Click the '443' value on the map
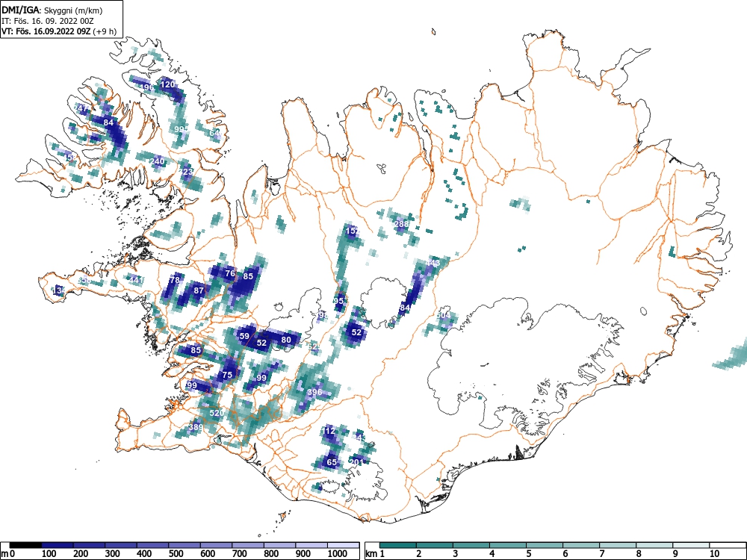Viewport: 747px width, 560px height. [x=433, y=264]
